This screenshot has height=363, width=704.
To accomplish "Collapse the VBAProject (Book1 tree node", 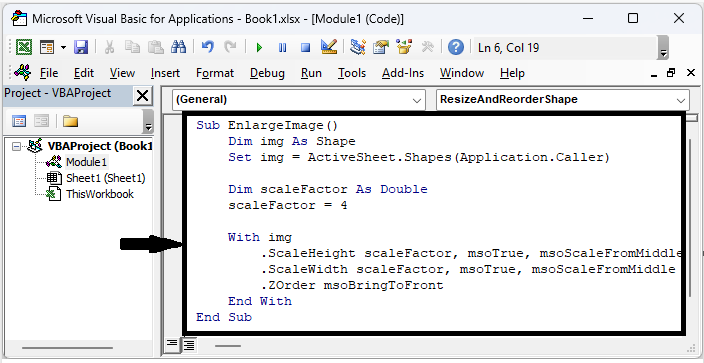I will tap(16, 146).
